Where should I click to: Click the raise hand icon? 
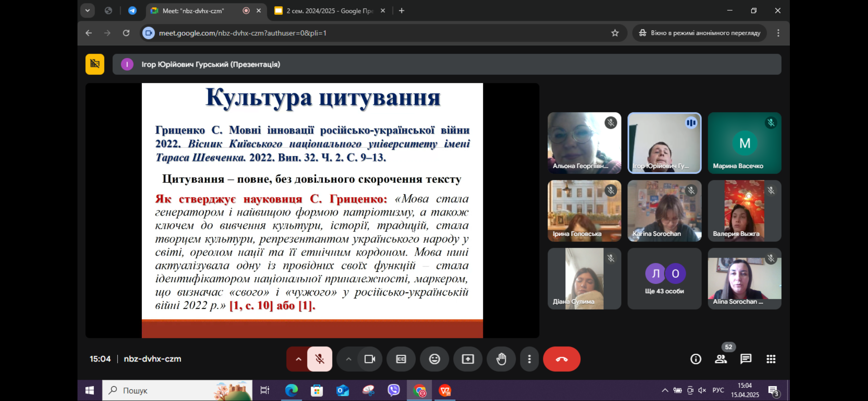501,359
